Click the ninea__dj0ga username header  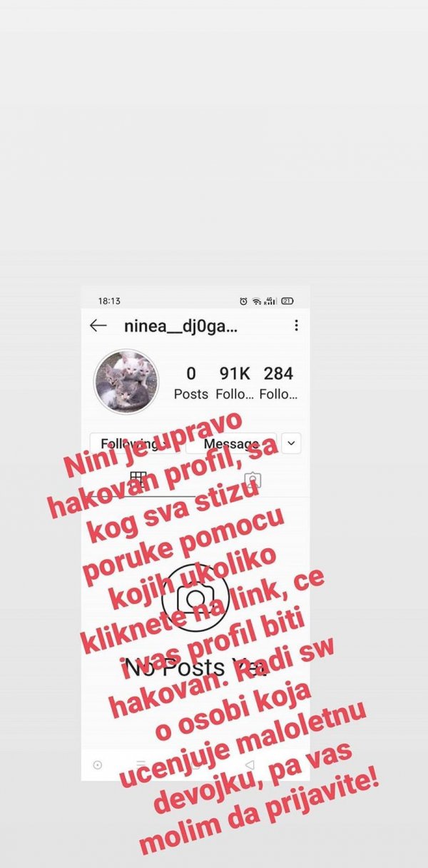[x=180, y=326]
